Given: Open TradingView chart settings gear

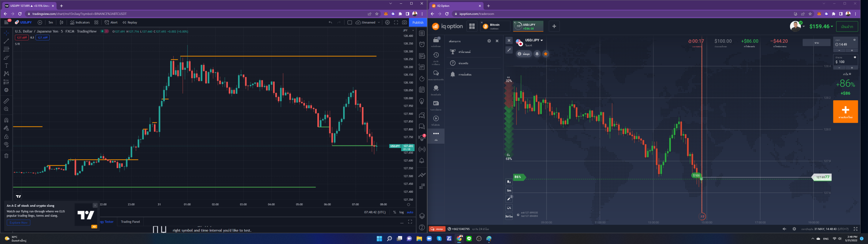Looking at the screenshot, I should point(387,22).
